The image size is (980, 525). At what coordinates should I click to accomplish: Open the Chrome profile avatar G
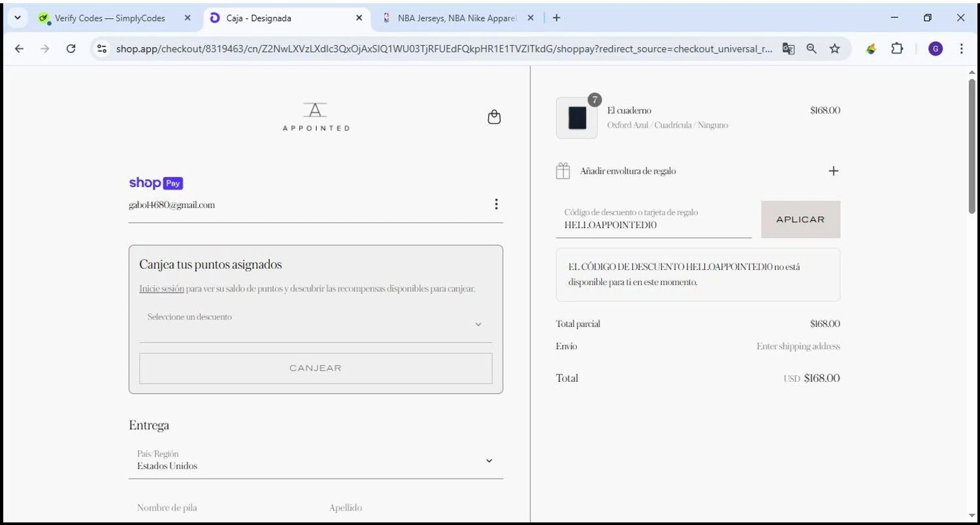[936, 48]
